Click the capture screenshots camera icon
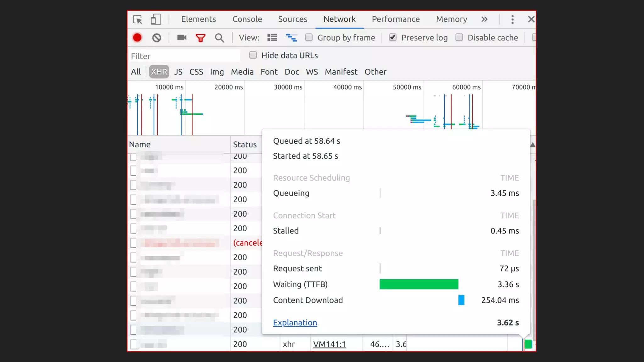 coord(182,38)
